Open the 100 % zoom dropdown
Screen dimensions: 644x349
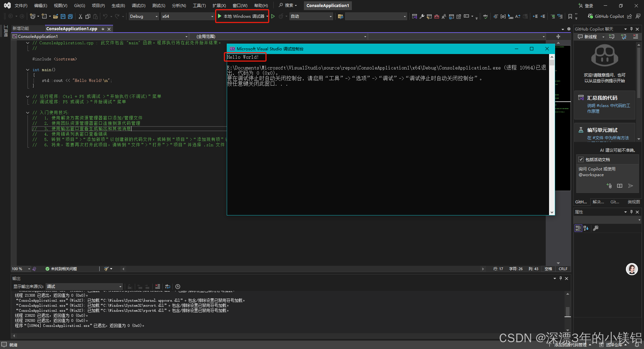[21, 269]
